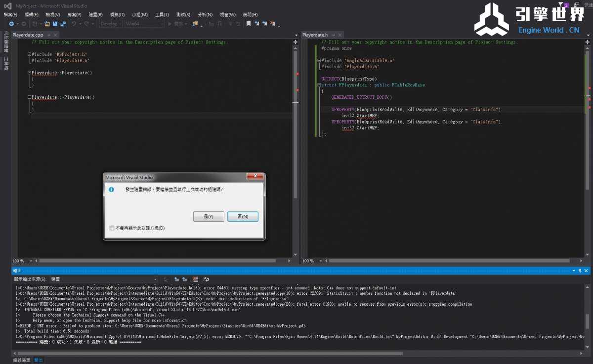Screen dimensions: 593x364
Task: Switch to the error list tab at bottom
Action: [21, 360]
